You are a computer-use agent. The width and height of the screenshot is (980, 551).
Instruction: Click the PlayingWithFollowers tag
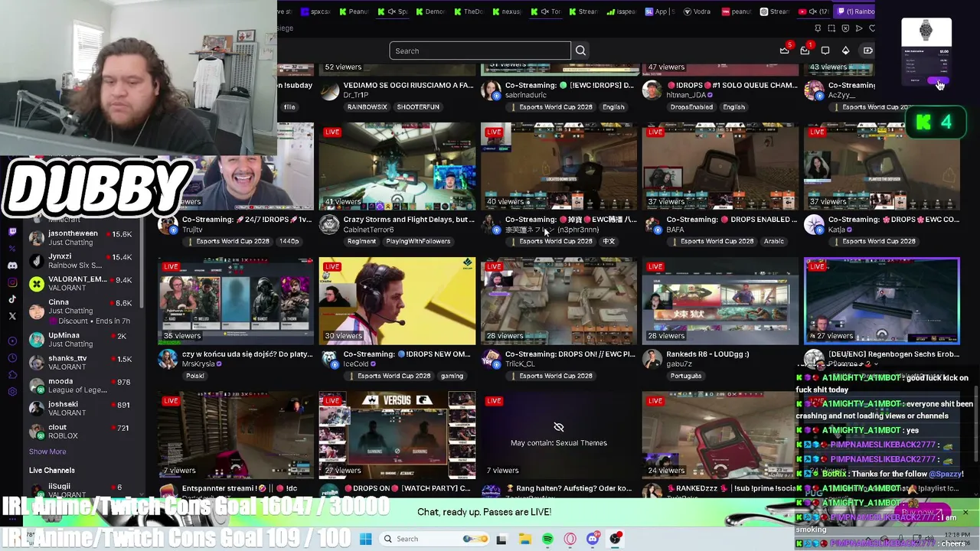pos(418,241)
